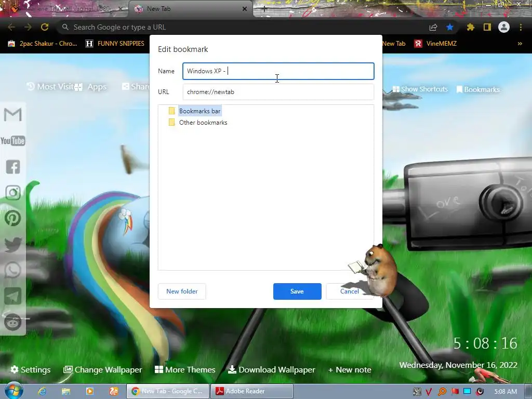Open YouTube from the sidebar

(13, 140)
